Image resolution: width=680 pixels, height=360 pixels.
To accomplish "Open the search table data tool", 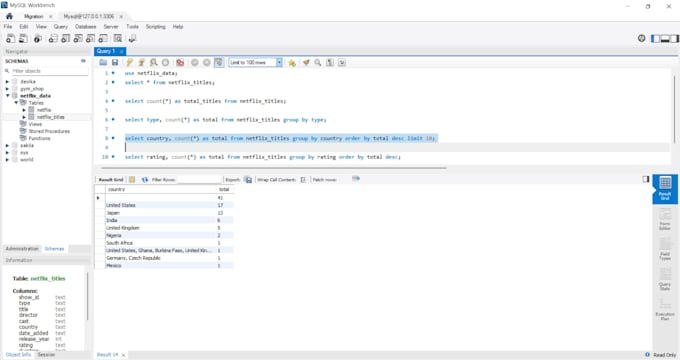I will [x=118, y=39].
